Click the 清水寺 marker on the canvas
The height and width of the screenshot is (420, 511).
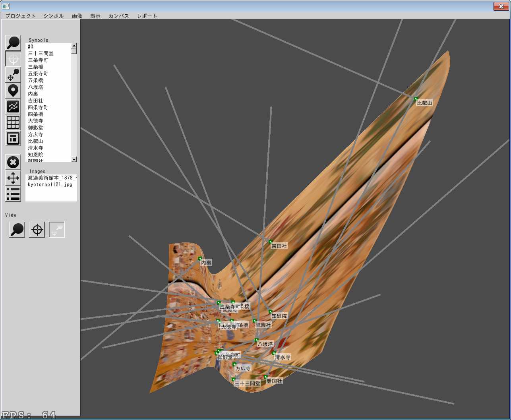tap(274, 353)
